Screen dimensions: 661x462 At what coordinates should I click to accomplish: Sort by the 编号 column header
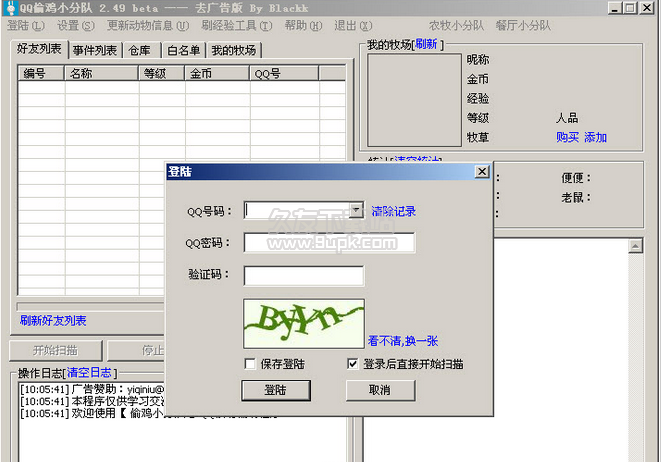click(x=41, y=73)
